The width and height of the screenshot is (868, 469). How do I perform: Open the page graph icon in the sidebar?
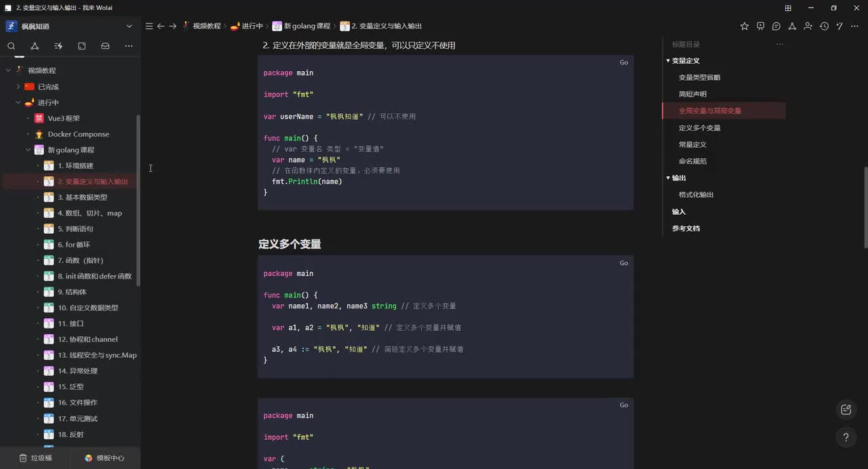(35, 46)
